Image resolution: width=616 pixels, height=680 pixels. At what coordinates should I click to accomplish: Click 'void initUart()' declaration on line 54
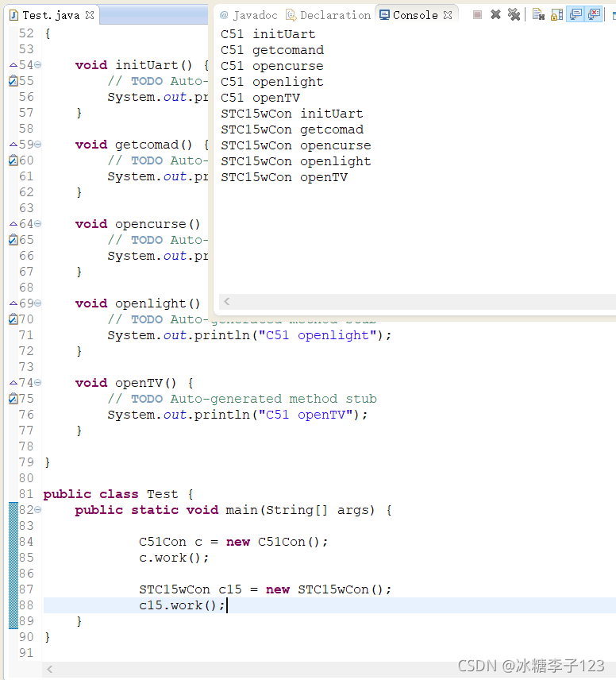pyautogui.click(x=133, y=65)
